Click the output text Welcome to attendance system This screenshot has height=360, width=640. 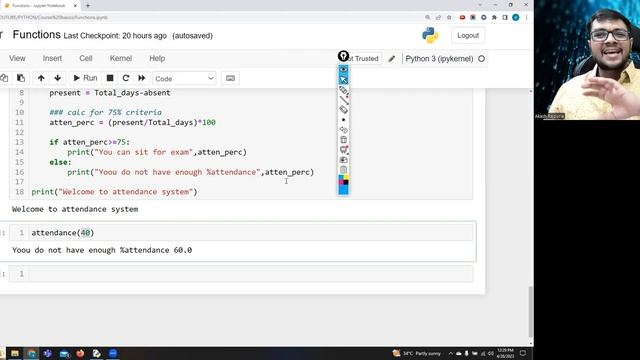pos(75,209)
